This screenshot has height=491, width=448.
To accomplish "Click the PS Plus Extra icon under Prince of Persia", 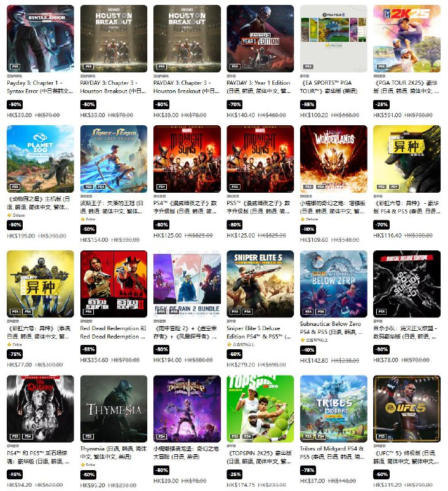I will click(x=82, y=219).
